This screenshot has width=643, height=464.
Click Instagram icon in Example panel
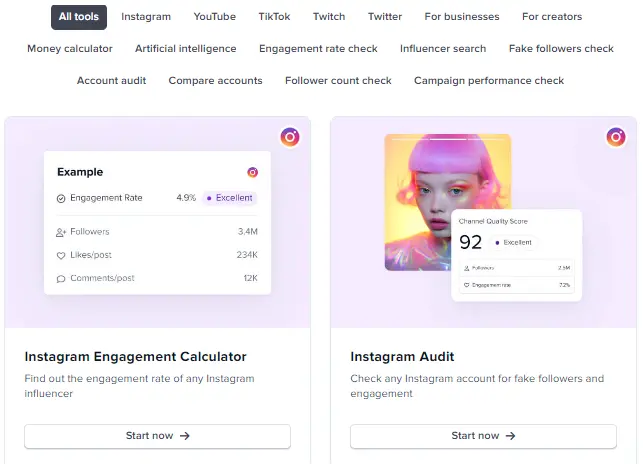pyautogui.click(x=252, y=172)
